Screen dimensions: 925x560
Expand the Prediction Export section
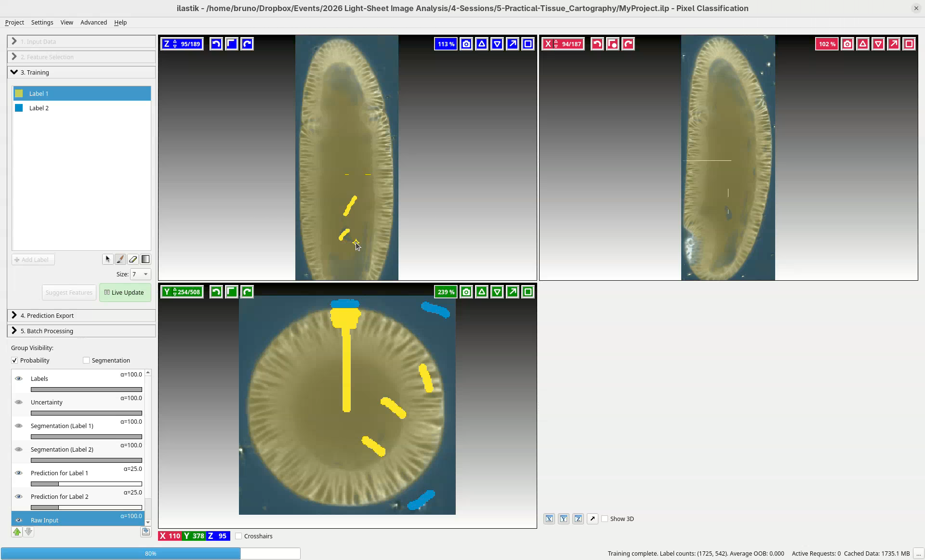click(x=47, y=315)
